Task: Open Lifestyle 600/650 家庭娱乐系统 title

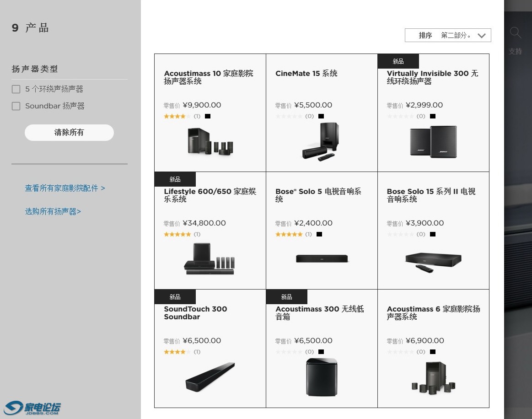Action: [x=210, y=195]
